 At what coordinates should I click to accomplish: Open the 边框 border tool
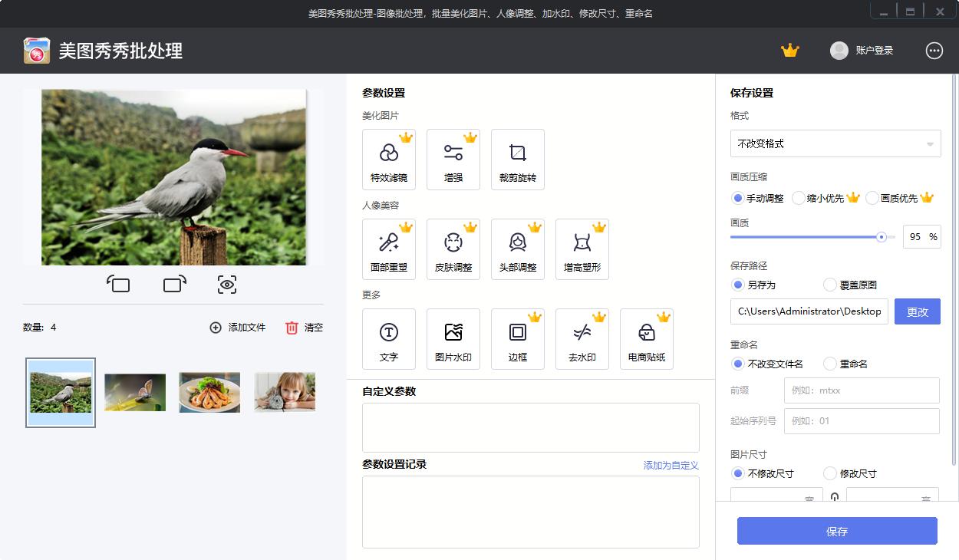pos(518,339)
